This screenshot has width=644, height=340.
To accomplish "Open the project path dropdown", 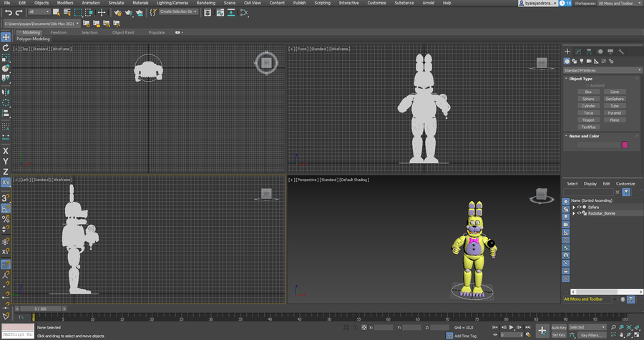I will click(x=42, y=24).
